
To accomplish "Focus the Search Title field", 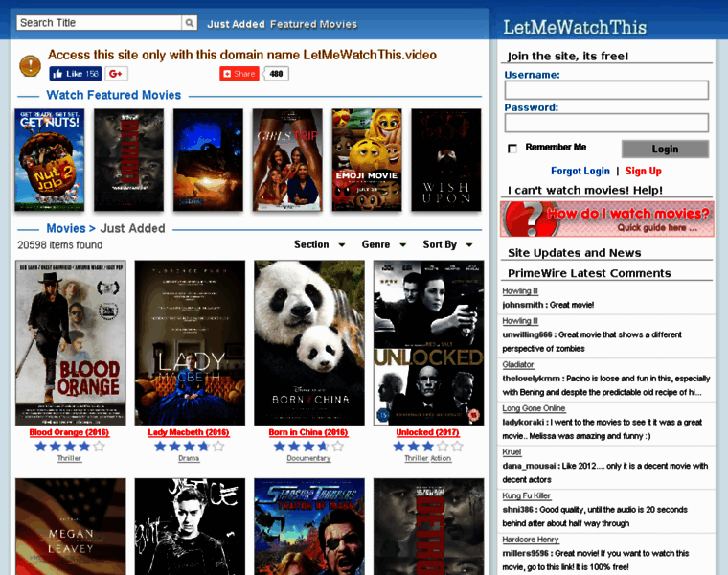I will coord(100,23).
